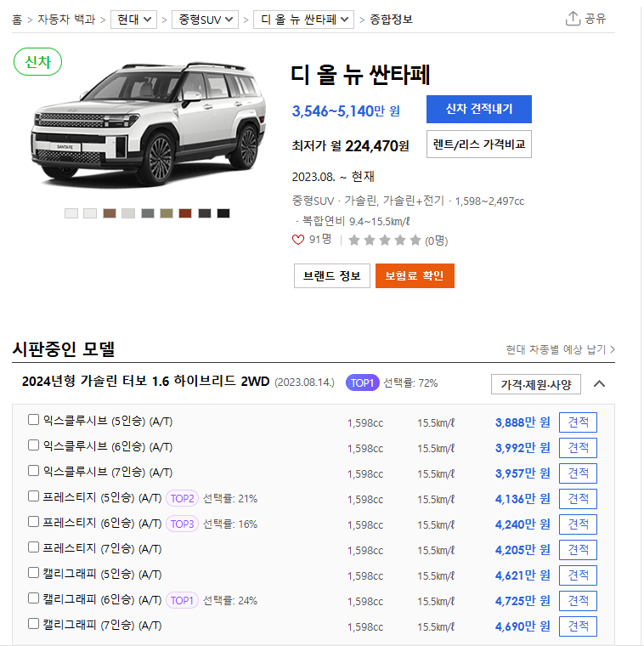Click the 신차 badge
This screenshot has width=644, height=646.
38,62
